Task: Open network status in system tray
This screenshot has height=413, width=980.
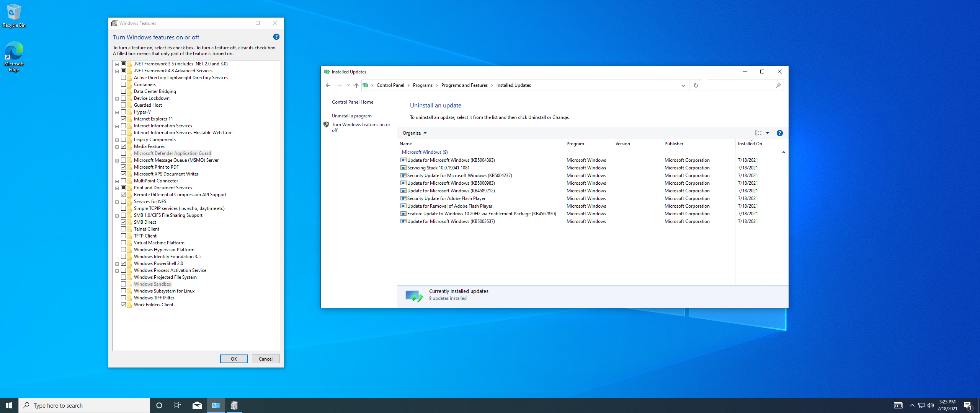Action: (x=921, y=405)
